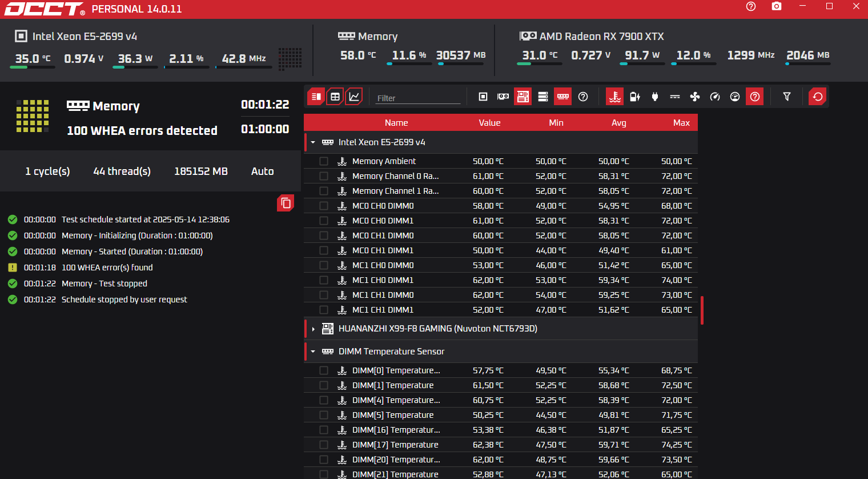Check the Memory Ambient sensor box
This screenshot has height=479, width=868.
(324, 161)
